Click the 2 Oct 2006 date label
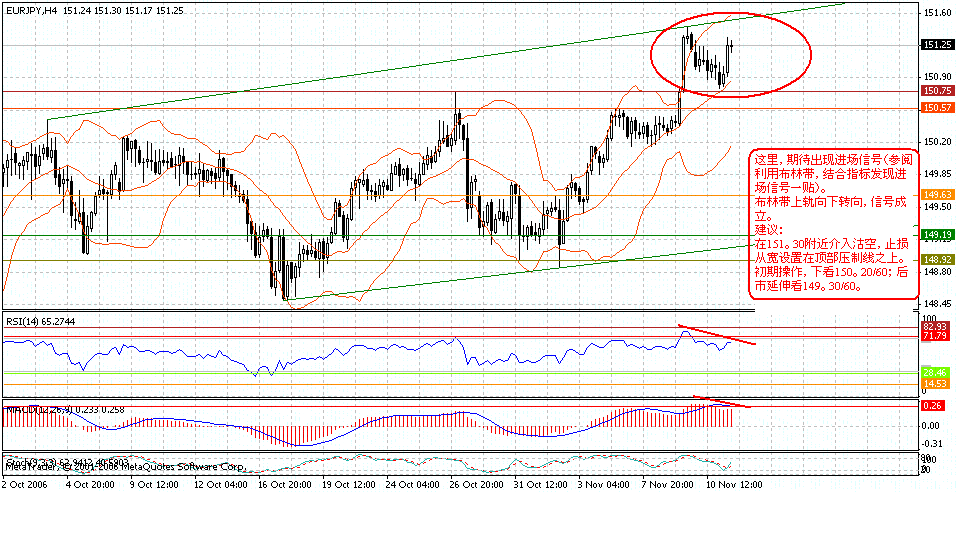The width and height of the screenshot is (956, 558). 24,485
